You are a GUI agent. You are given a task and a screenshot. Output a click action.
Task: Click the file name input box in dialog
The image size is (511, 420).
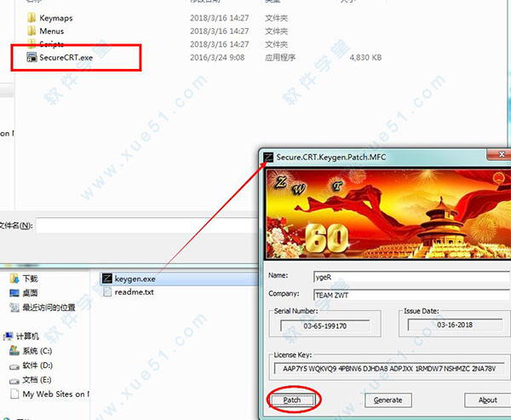tap(146, 225)
